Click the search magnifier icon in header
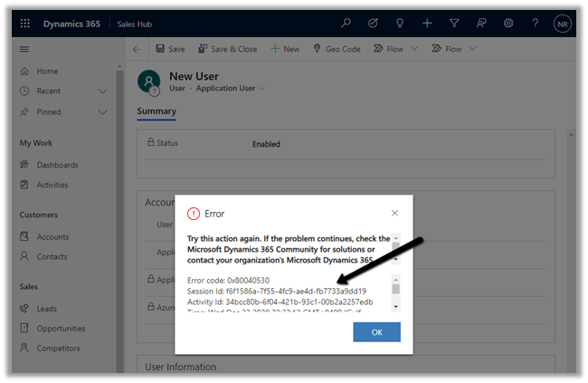 point(346,24)
